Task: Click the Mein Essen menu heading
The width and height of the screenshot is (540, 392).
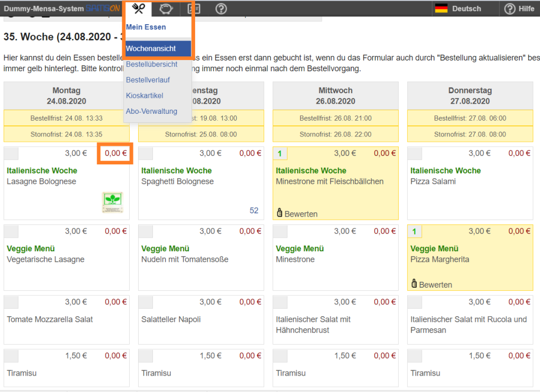Action: tap(146, 27)
